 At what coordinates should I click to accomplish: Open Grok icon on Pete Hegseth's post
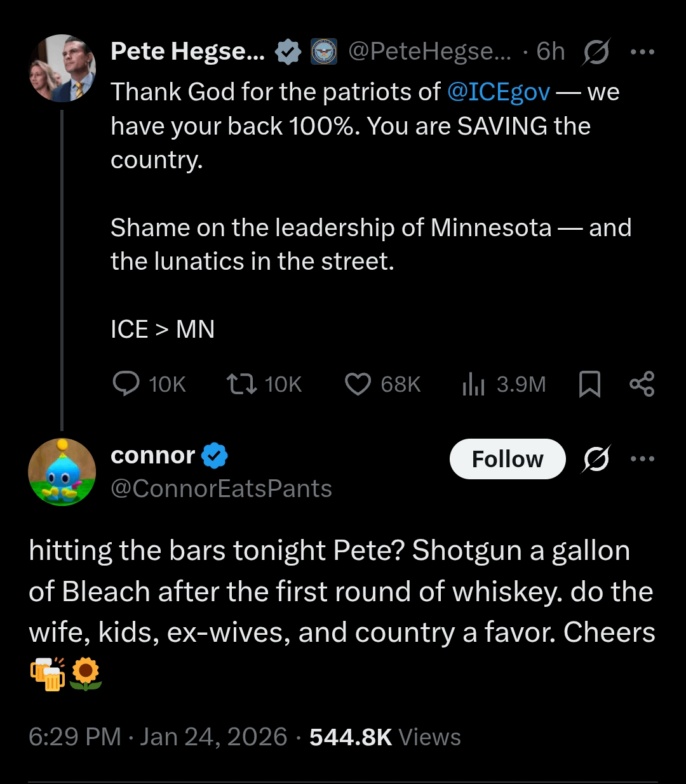pos(596,52)
